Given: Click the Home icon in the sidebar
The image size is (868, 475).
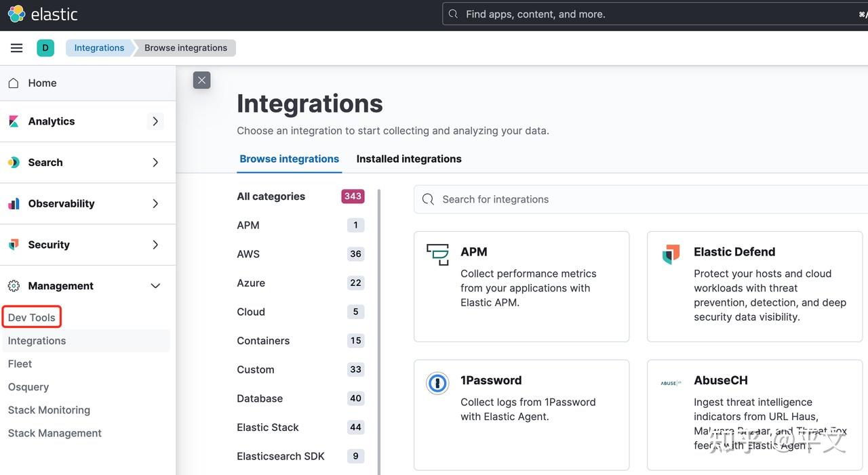Looking at the screenshot, I should pyautogui.click(x=14, y=83).
